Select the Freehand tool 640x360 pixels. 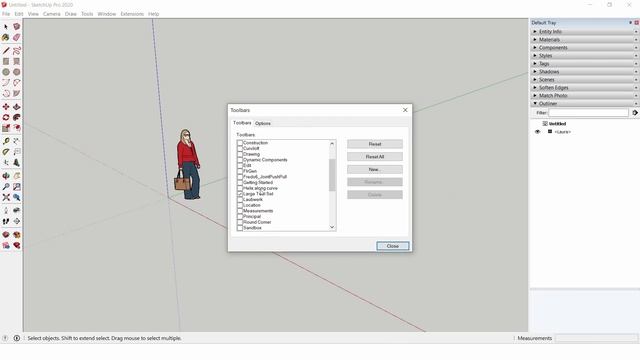coord(16,51)
